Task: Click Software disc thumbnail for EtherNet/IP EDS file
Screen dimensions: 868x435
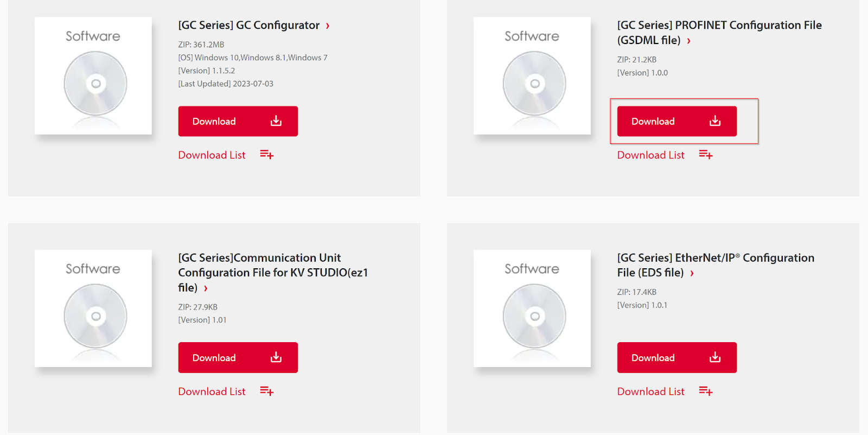Action: click(x=532, y=308)
